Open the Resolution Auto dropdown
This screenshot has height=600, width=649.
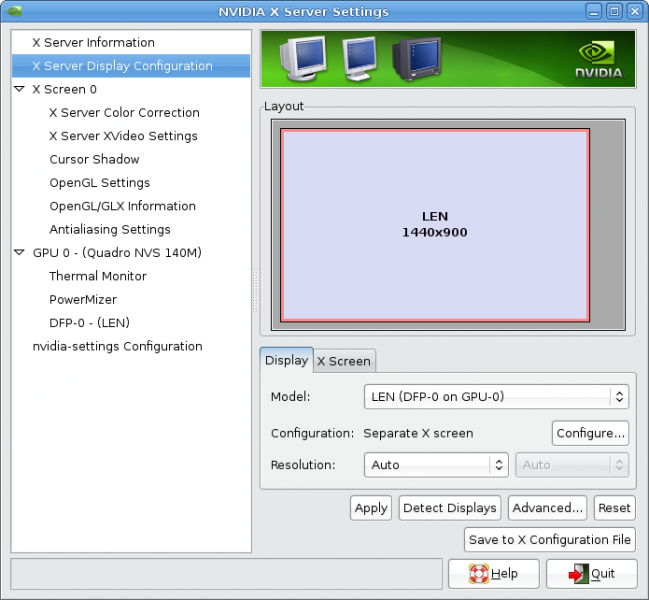point(436,465)
